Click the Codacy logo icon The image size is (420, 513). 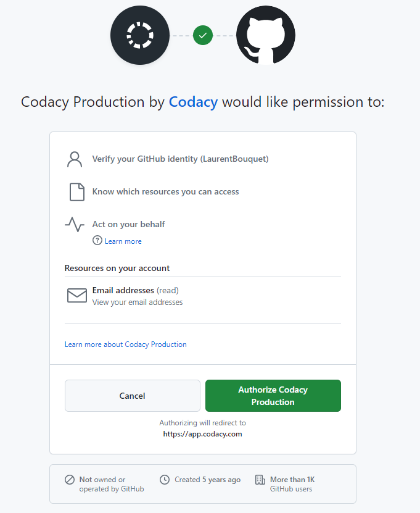140,35
